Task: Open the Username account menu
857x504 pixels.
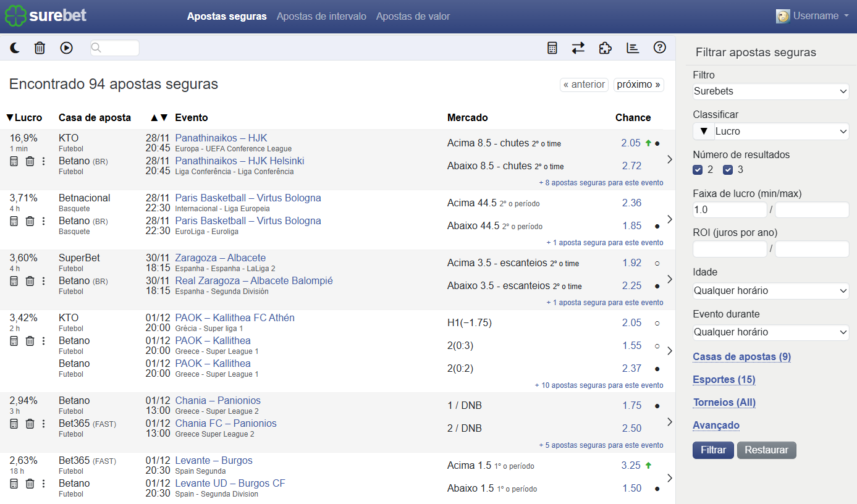Action: pyautogui.click(x=813, y=16)
